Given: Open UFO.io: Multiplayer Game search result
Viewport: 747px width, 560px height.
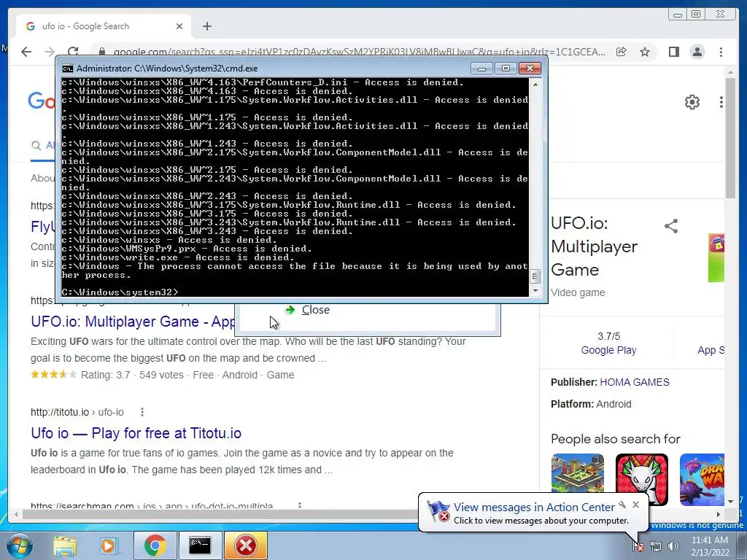Looking at the screenshot, I should [133, 322].
